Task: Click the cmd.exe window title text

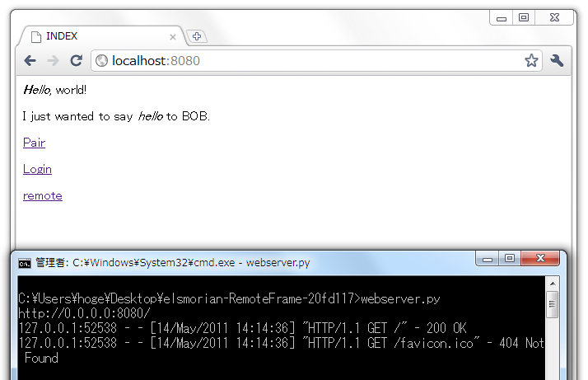Action: click(172, 262)
